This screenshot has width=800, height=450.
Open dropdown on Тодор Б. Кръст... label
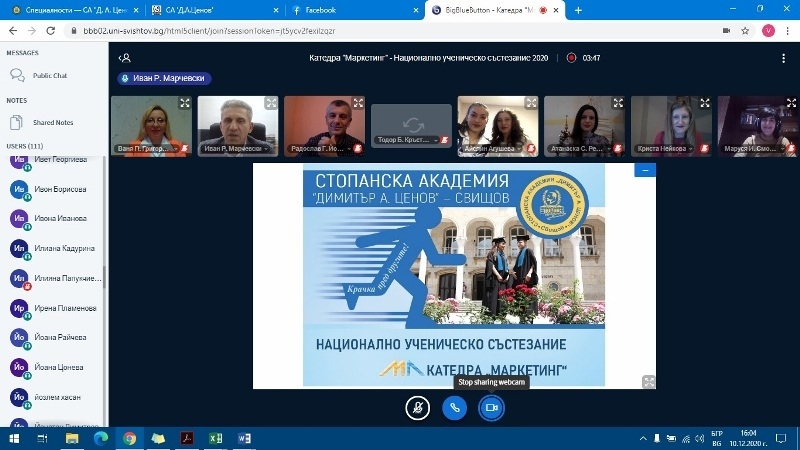(x=436, y=139)
